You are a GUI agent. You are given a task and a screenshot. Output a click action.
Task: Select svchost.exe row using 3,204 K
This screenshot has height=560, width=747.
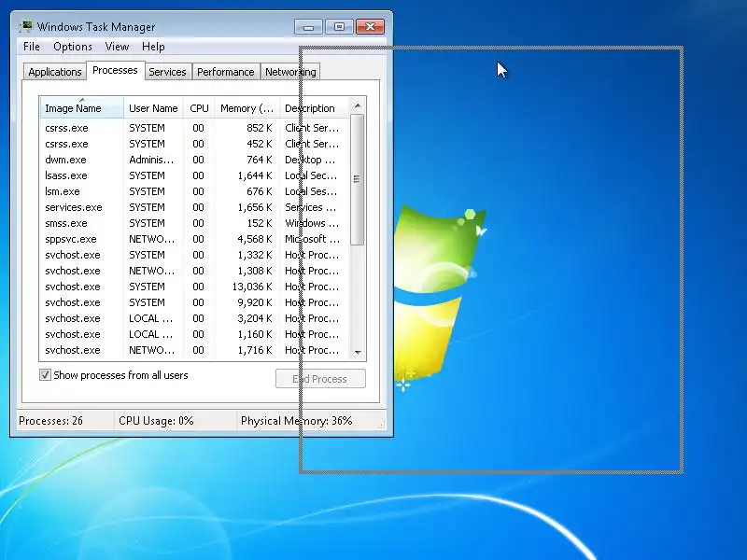[194, 318]
